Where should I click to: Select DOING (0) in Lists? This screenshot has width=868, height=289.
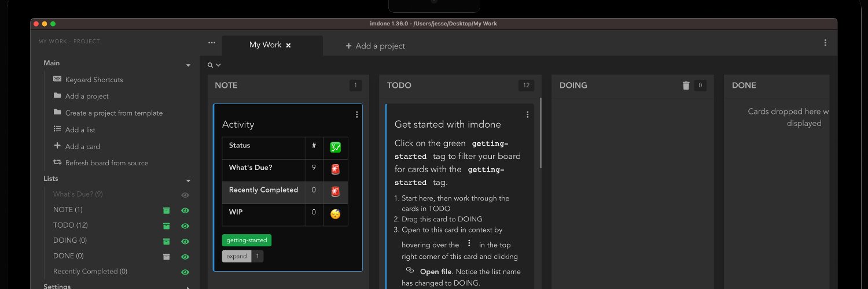70,240
